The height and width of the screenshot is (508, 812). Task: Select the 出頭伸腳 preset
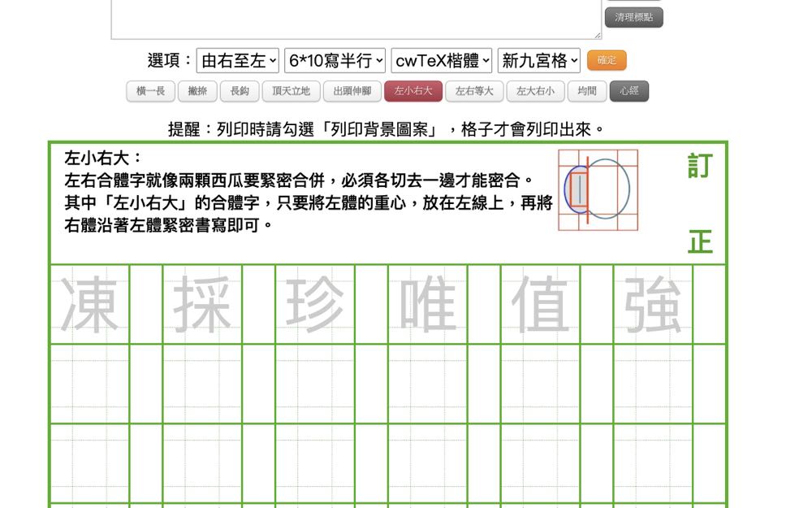click(352, 91)
